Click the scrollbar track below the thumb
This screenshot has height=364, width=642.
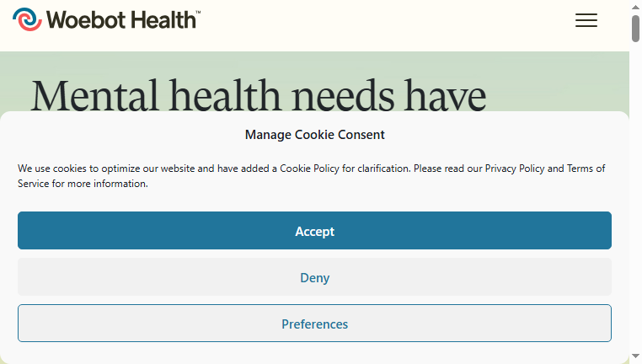(x=635, y=196)
